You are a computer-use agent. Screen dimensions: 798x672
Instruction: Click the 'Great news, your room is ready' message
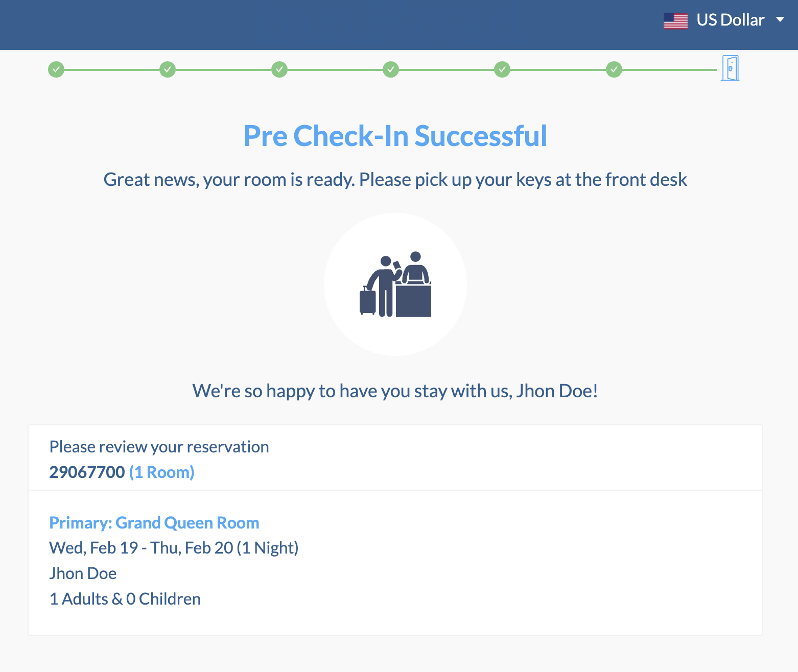395,180
